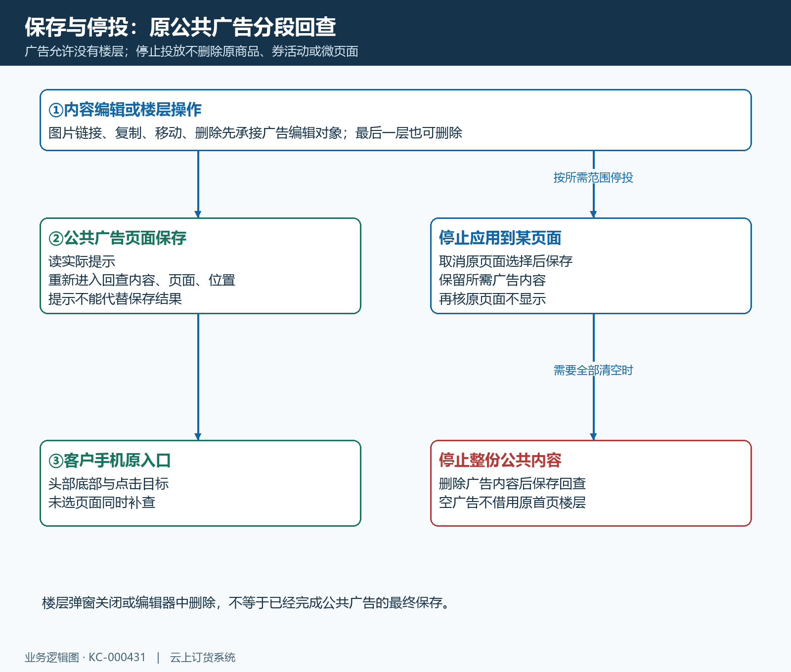The height and width of the screenshot is (672, 791).
Task: Click the line 再核原页面不显示
Action: coord(492,299)
